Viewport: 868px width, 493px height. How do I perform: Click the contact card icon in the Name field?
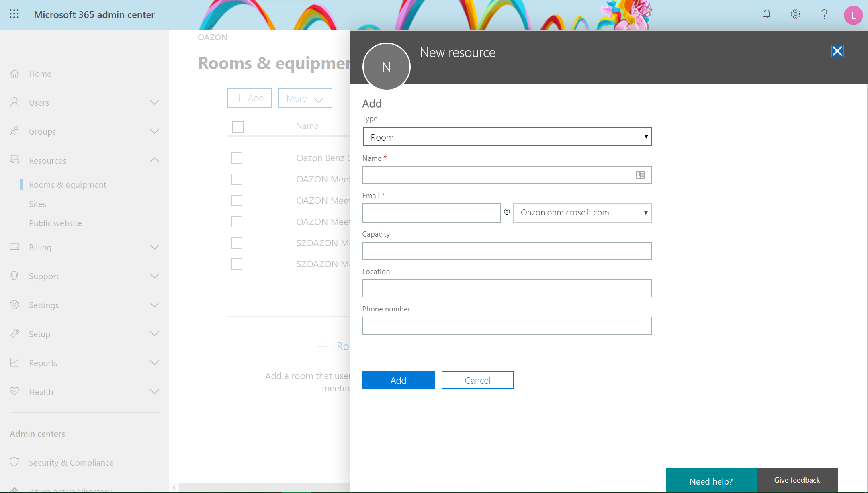641,175
